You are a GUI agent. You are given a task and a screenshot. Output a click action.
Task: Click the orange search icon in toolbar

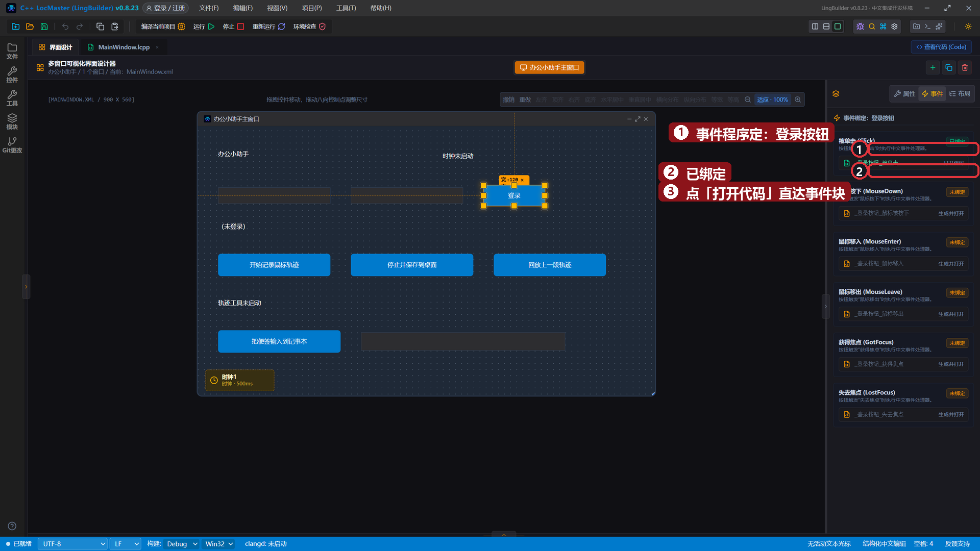[x=872, y=27]
